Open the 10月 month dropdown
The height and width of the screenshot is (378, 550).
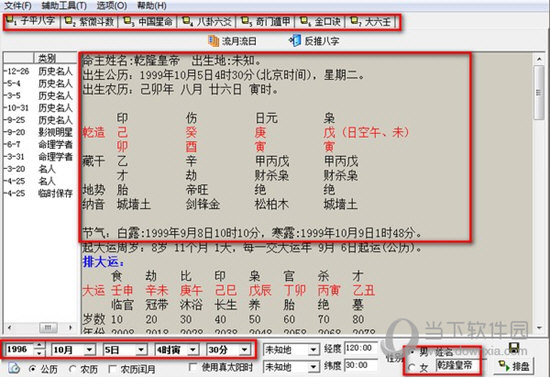click(x=90, y=350)
